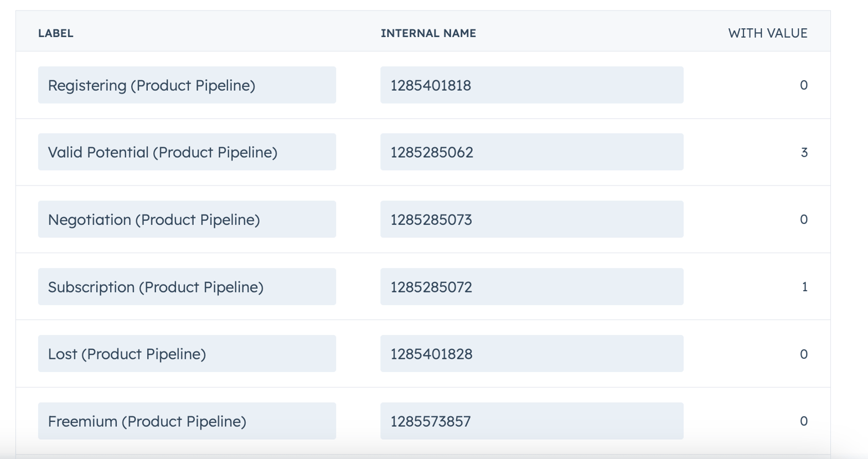Click the LABEL column header
Image resolution: width=868 pixels, height=459 pixels.
pos(56,33)
